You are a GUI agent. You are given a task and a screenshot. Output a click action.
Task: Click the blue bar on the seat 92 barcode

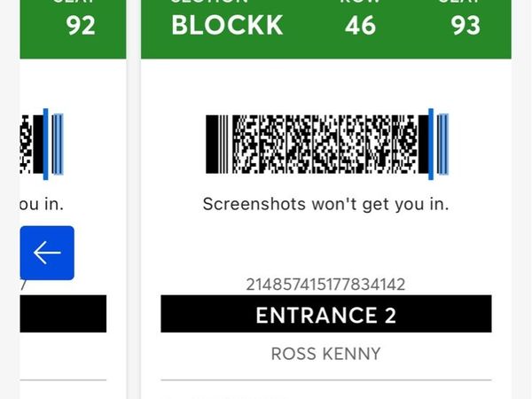pos(55,144)
